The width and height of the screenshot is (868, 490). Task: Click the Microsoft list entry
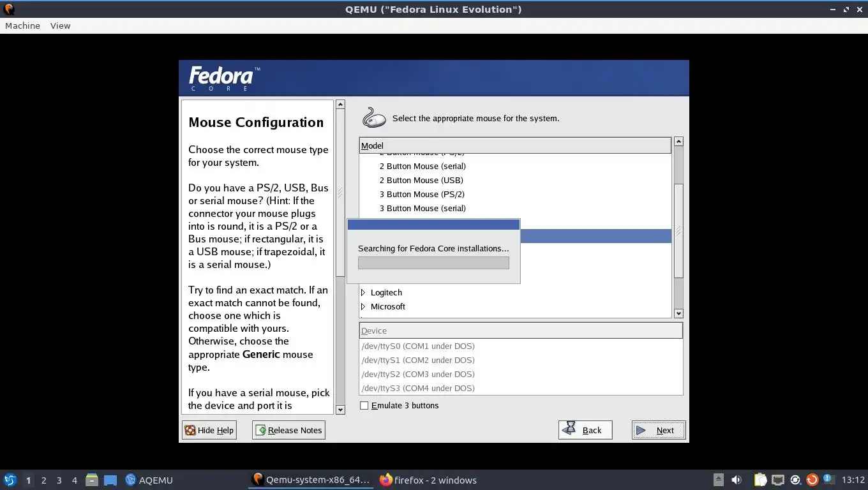click(x=388, y=306)
